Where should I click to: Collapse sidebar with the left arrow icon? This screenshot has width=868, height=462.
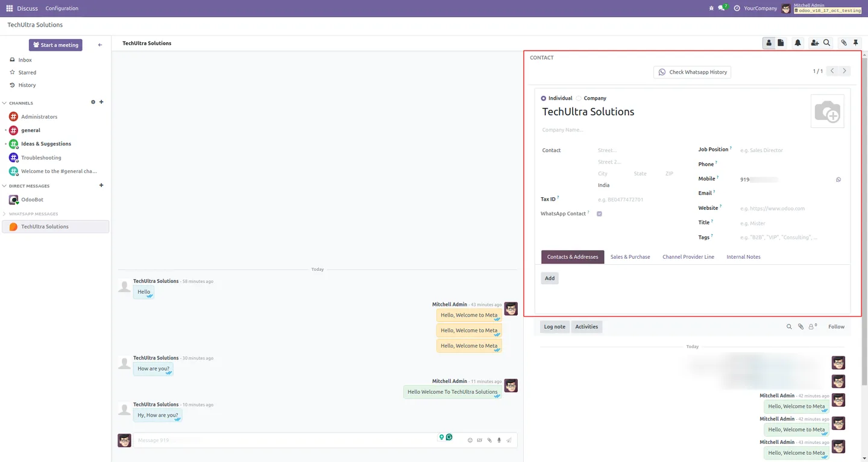pos(100,45)
